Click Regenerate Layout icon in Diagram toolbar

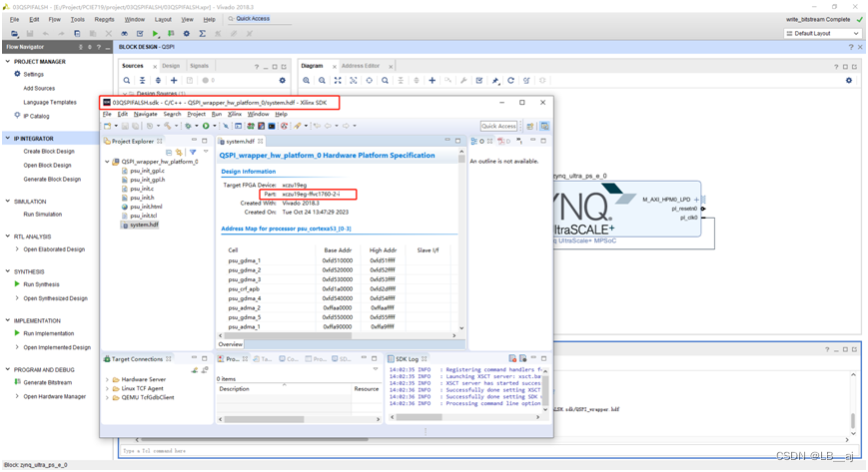point(511,80)
